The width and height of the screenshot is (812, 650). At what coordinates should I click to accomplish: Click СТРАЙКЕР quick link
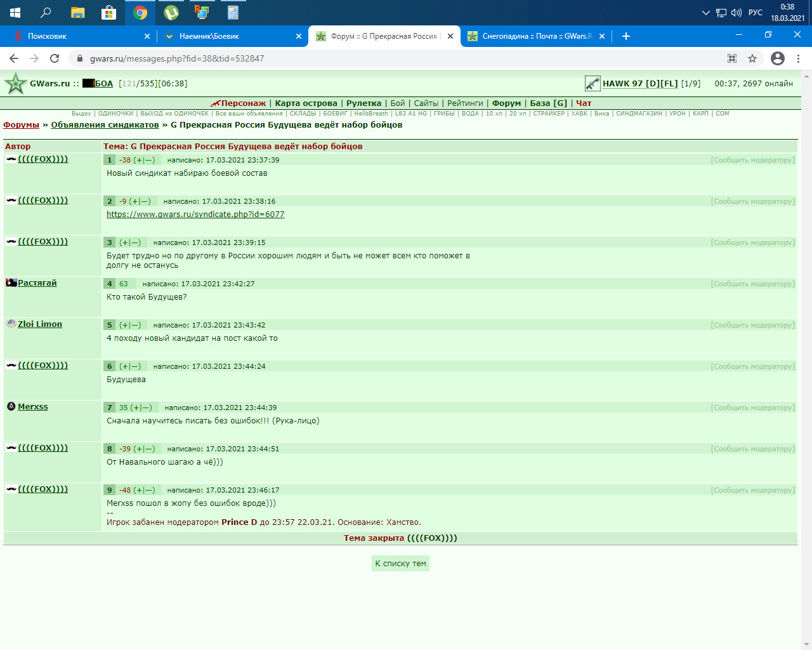[x=549, y=114]
